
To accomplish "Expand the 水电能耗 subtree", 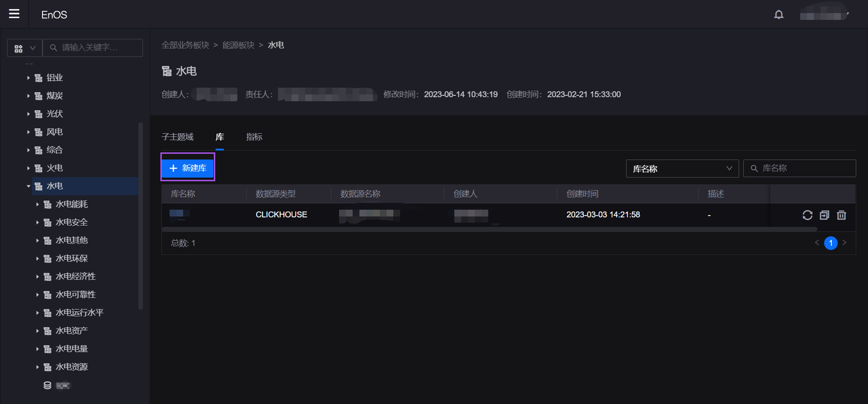I will click(37, 204).
